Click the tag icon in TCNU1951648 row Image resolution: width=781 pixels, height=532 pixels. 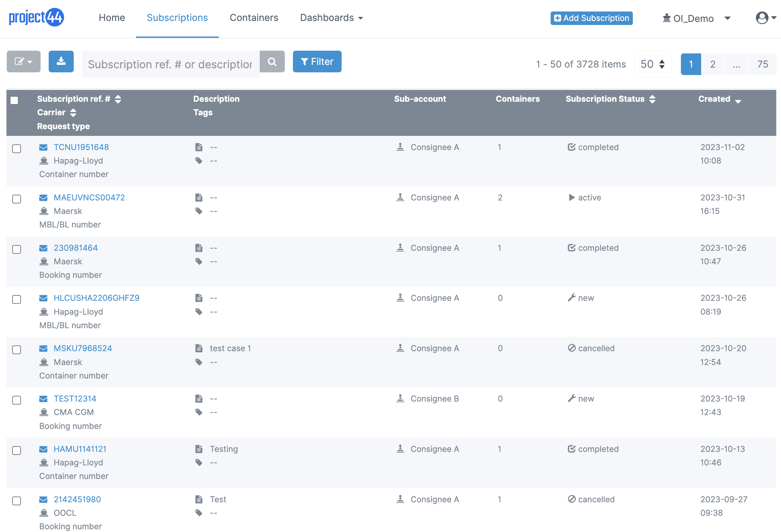[x=199, y=161]
